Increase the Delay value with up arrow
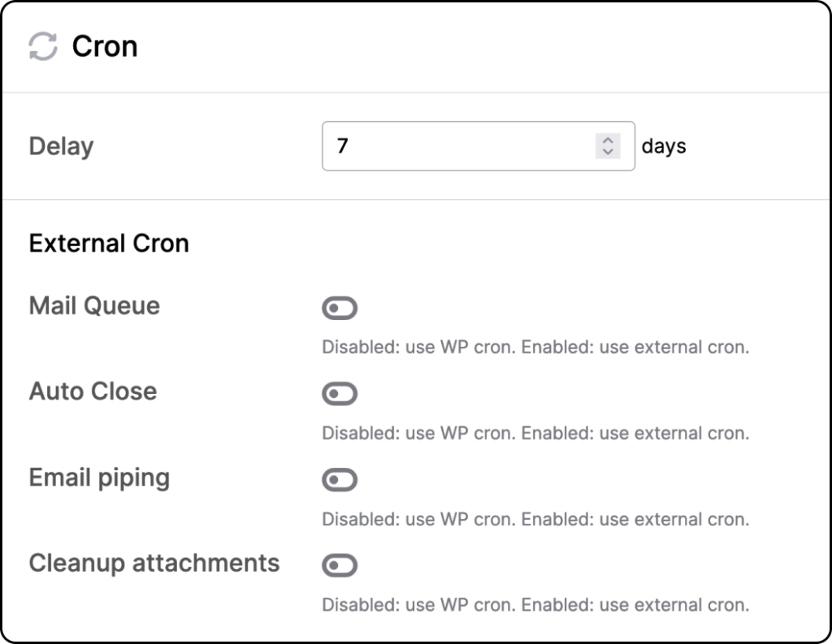 point(608,140)
